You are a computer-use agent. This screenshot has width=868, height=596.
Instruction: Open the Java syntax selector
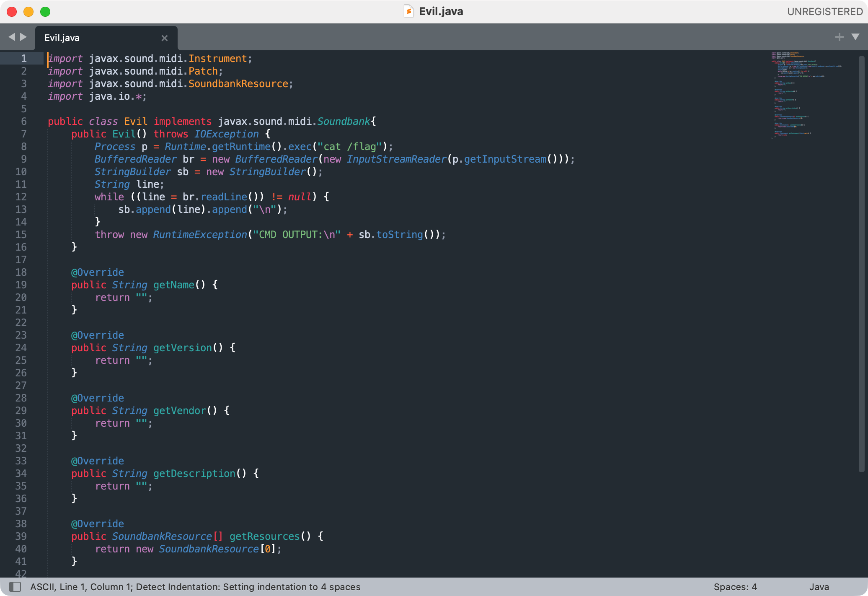coord(819,587)
